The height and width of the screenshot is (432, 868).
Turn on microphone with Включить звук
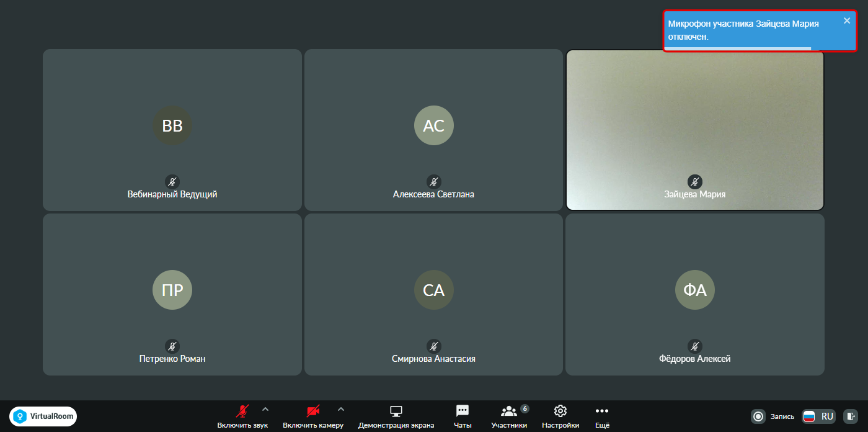pyautogui.click(x=242, y=416)
